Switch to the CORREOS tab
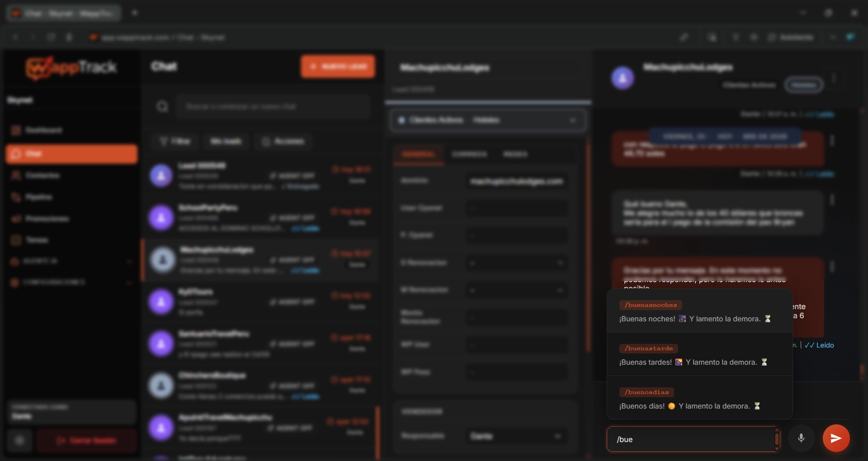868x461 pixels. click(469, 154)
